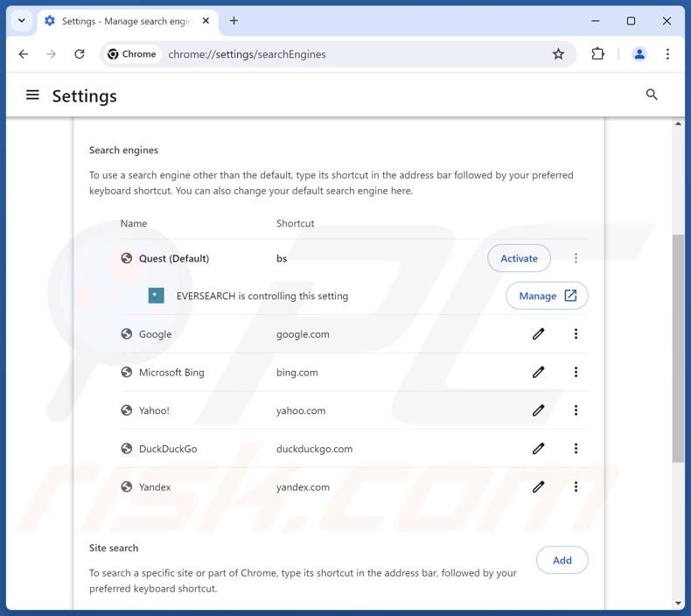Select the Yandex engine name
Screen dimensions: 691x616
click(155, 486)
